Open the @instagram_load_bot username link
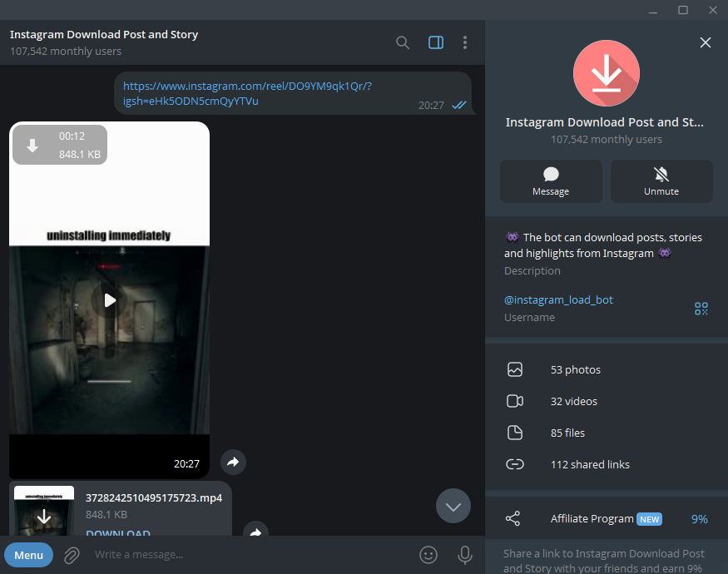This screenshot has height=574, width=728. click(558, 299)
